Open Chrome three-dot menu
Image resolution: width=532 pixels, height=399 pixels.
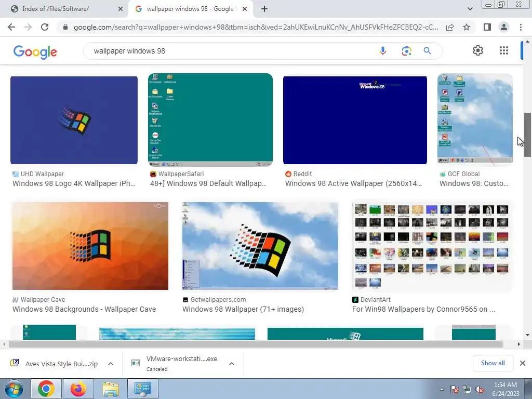click(x=521, y=27)
